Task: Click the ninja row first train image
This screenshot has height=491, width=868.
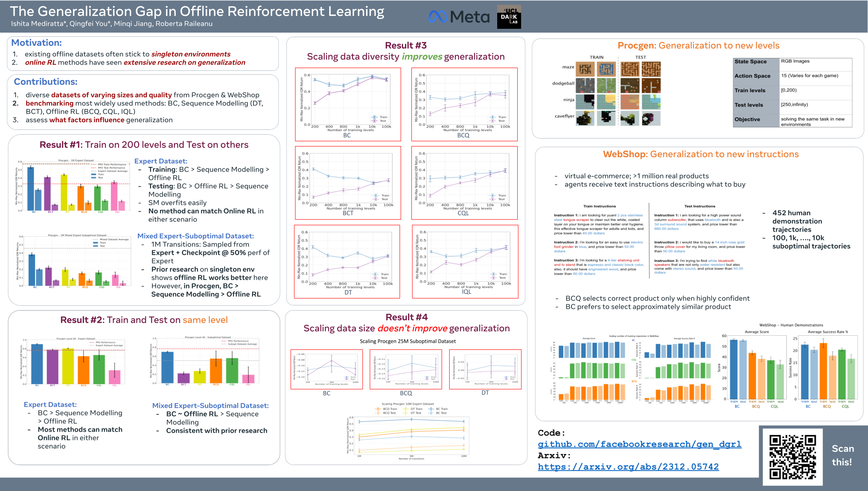Action: [x=585, y=102]
